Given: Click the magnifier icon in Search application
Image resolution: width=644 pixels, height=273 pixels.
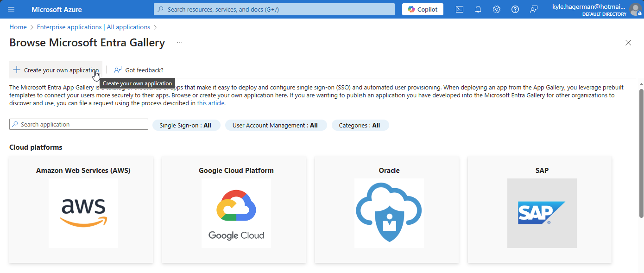Looking at the screenshot, I should tap(15, 124).
